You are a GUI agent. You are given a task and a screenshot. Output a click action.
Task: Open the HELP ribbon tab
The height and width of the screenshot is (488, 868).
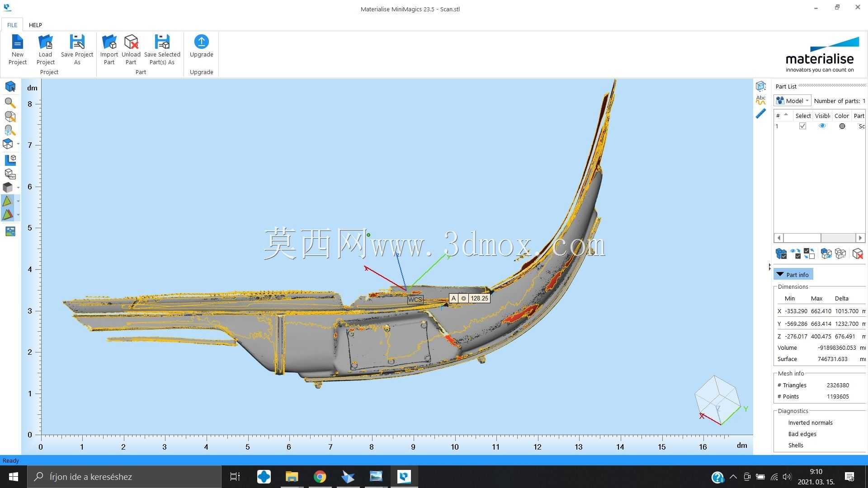[x=35, y=25]
